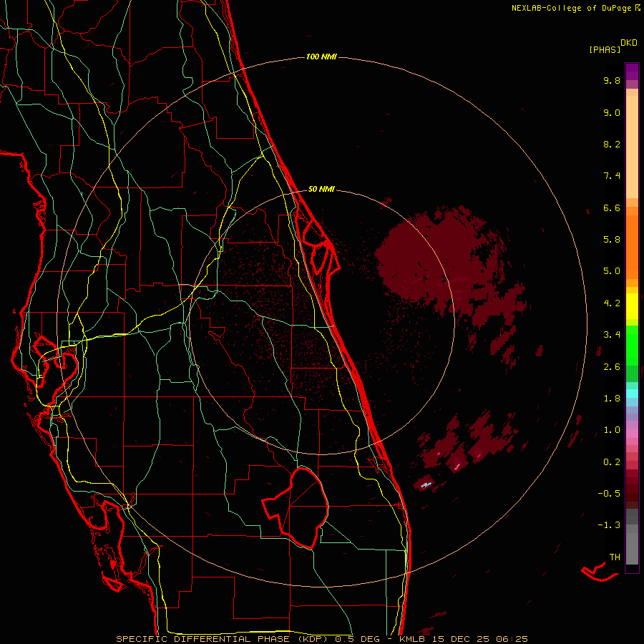Click the cyan band in the color legend
Image resolution: width=644 pixels, height=644 pixels.
[x=632, y=393]
